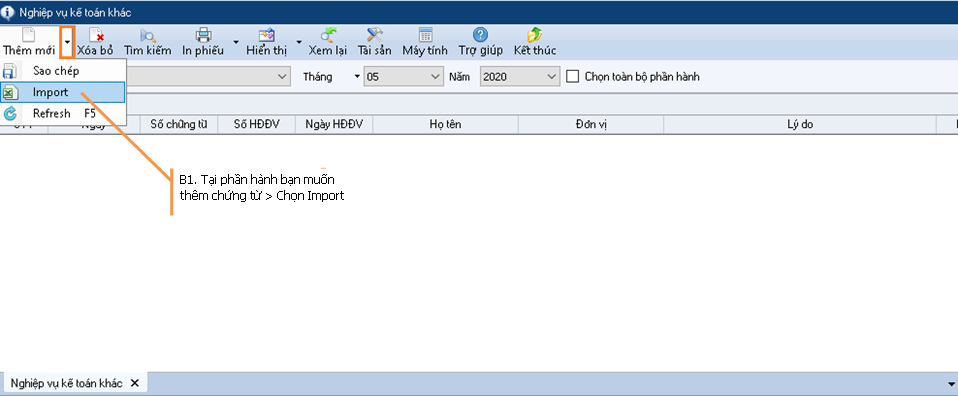Sort by Số HĐDV column header
This screenshot has width=958, height=396.
257,124
